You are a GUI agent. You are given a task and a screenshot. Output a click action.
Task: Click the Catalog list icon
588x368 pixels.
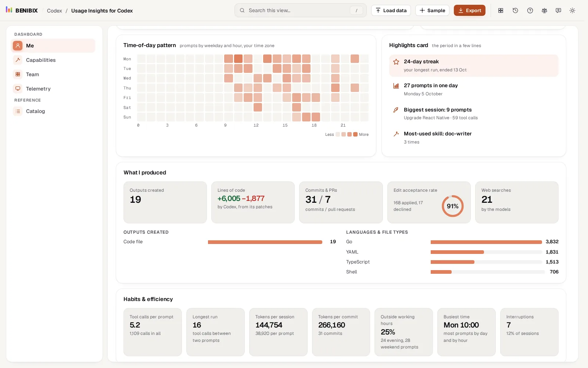[x=18, y=111]
